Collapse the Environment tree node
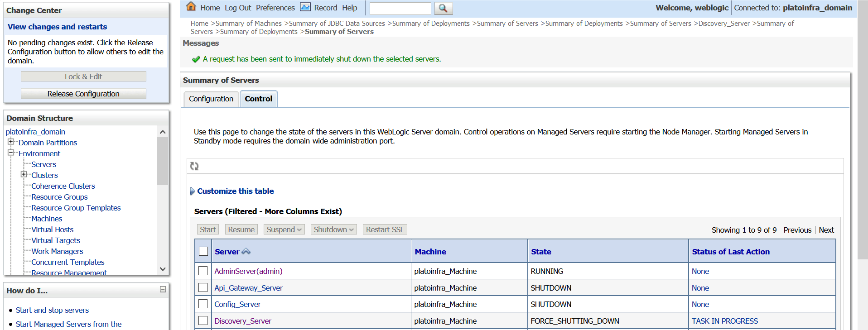Image resolution: width=868 pixels, height=330 pixels. pos(11,153)
